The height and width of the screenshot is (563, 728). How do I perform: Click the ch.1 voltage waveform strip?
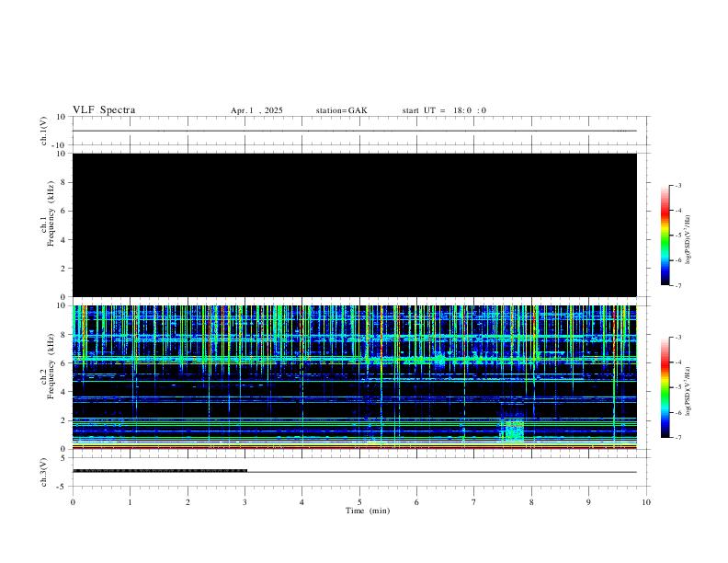point(354,131)
